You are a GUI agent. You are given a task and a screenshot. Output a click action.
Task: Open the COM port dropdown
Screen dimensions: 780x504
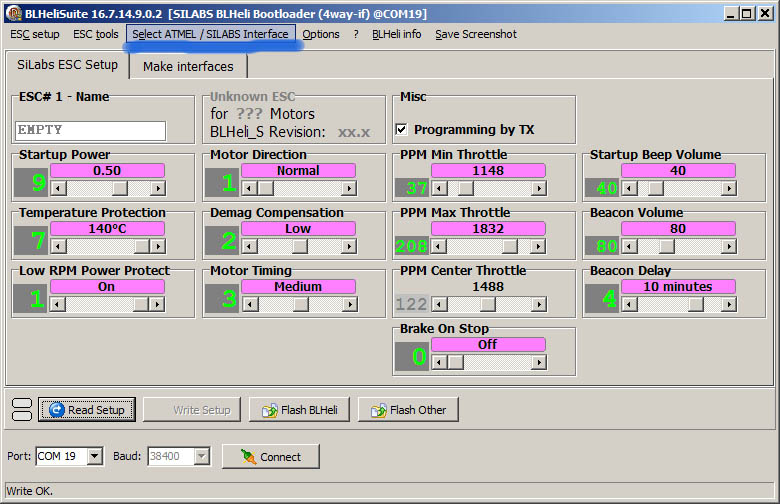tap(95, 456)
